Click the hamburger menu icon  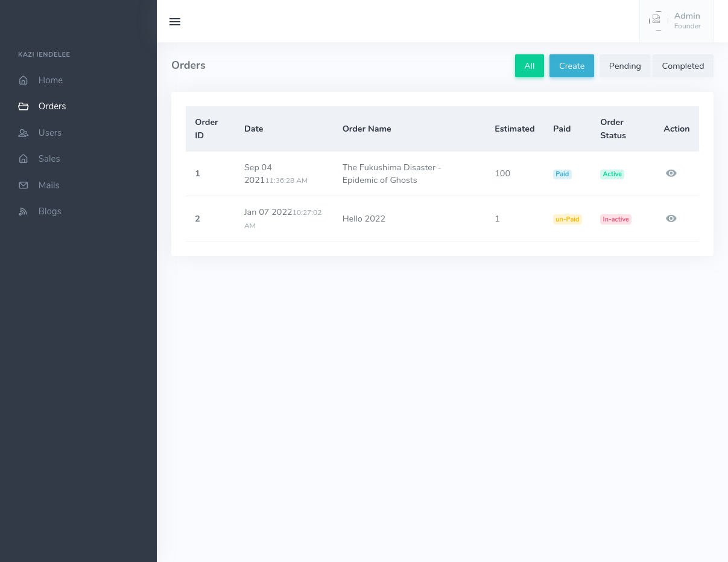(x=175, y=22)
